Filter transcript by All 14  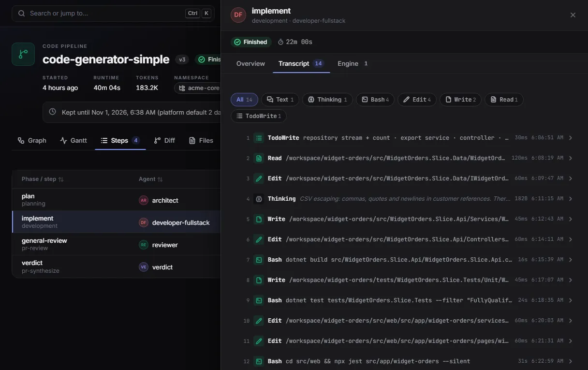244,100
